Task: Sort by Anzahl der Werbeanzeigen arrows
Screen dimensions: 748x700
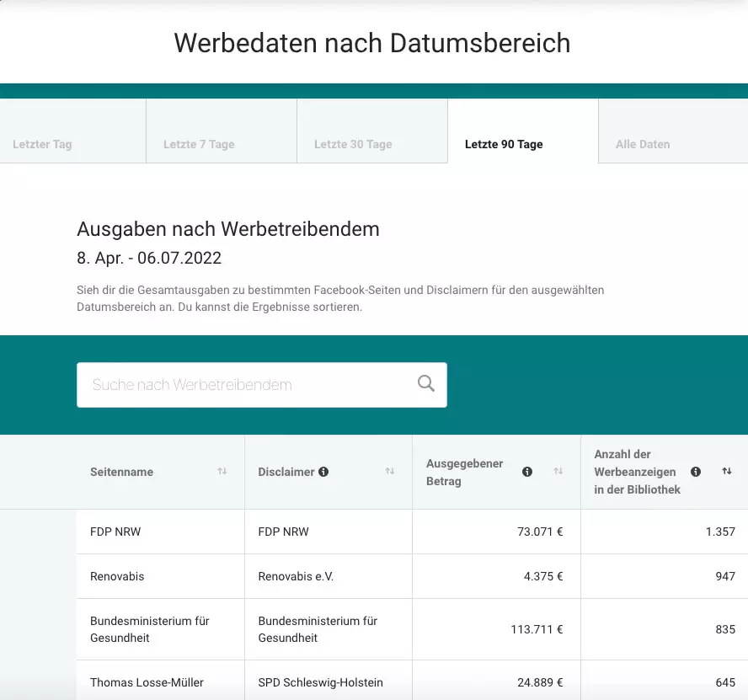Action: point(727,472)
